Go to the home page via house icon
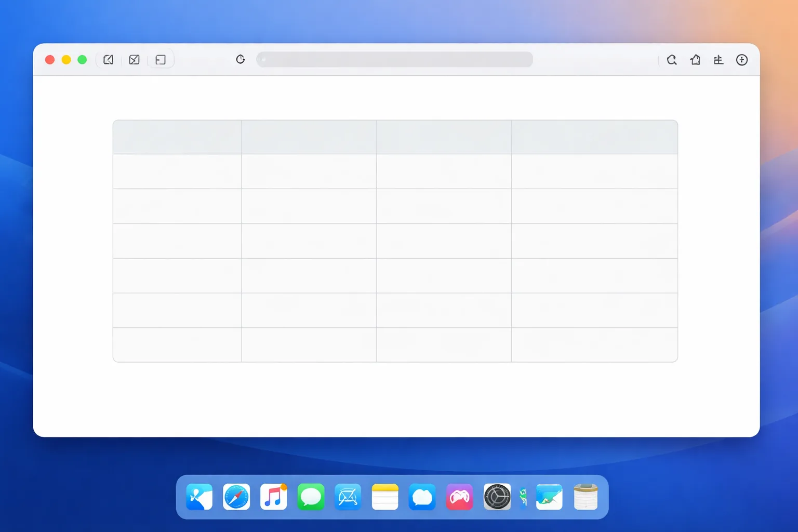Screen dimensions: 798x532 tap(695, 60)
